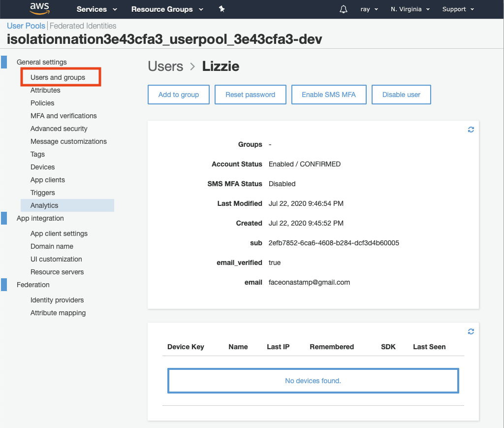Viewport: 504px width, 428px height.
Task: Open the ray account dropdown
Action: pos(369,9)
